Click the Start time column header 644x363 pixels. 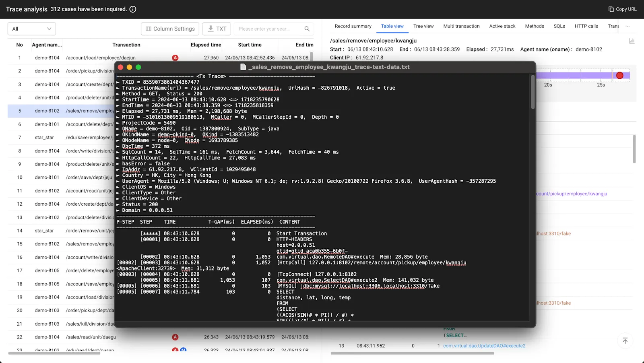click(250, 45)
